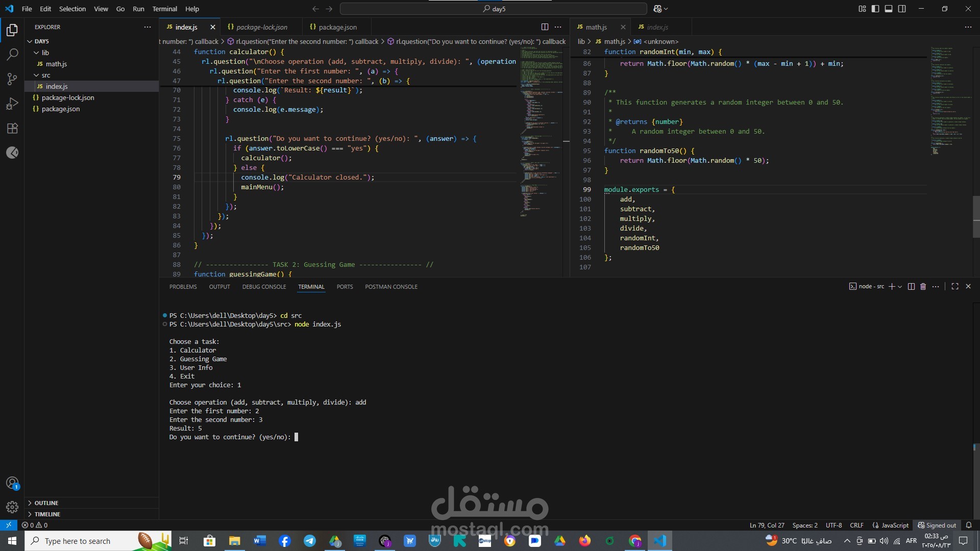Open the Accounts icon in activity bar
The image size is (980, 551).
[x=12, y=483]
